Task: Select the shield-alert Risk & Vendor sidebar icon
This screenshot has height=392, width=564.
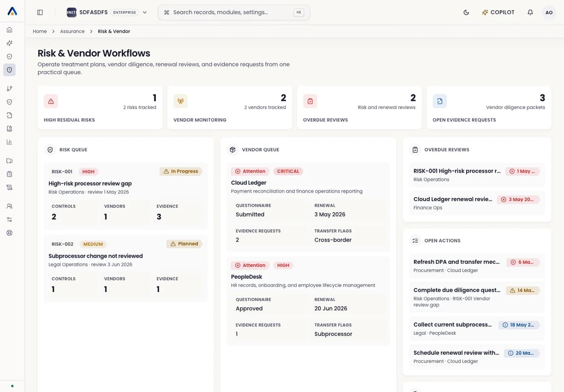Action: (9, 70)
